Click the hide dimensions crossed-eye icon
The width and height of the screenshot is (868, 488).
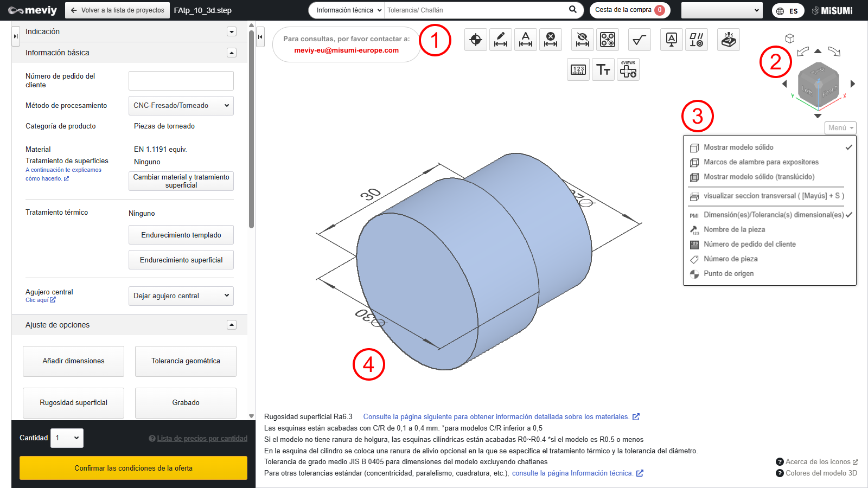(x=583, y=40)
